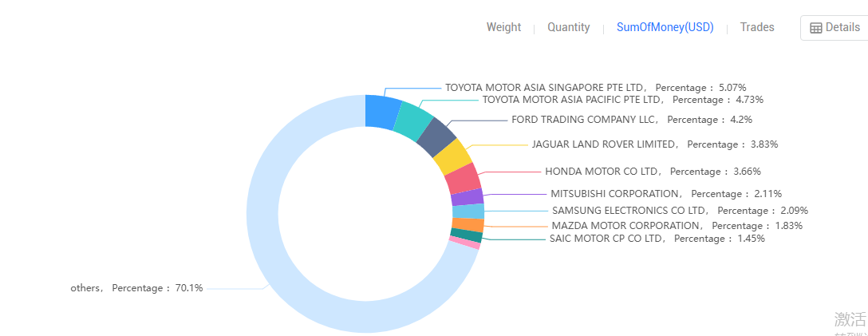
Task: Click the TOYOTA MOTOR ASIA SINGAPORE label
Action: [x=546, y=88]
